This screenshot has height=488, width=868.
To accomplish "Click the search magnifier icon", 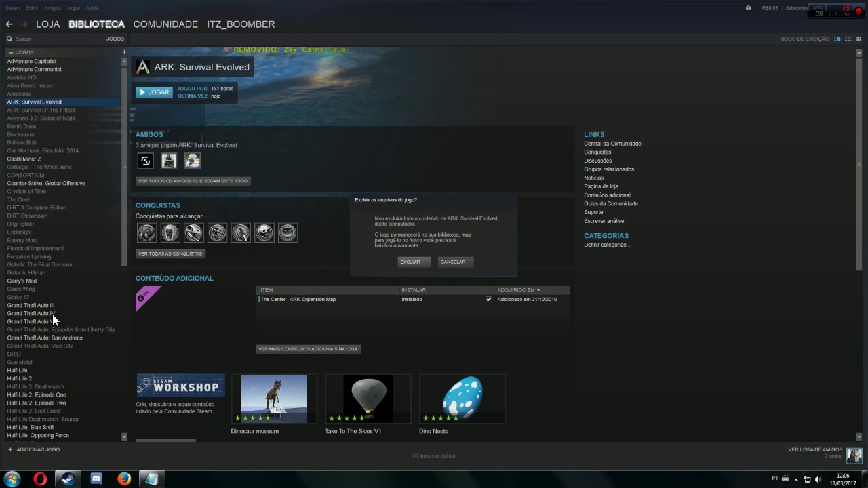I will (9, 39).
